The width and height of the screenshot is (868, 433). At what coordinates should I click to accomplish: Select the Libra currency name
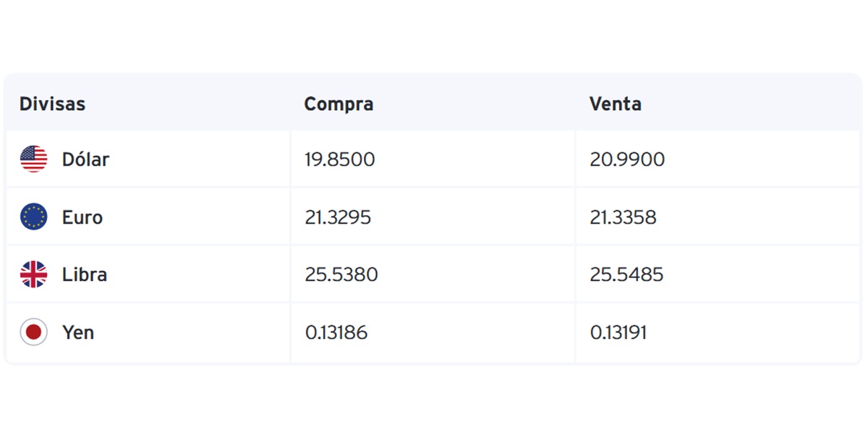click(85, 274)
